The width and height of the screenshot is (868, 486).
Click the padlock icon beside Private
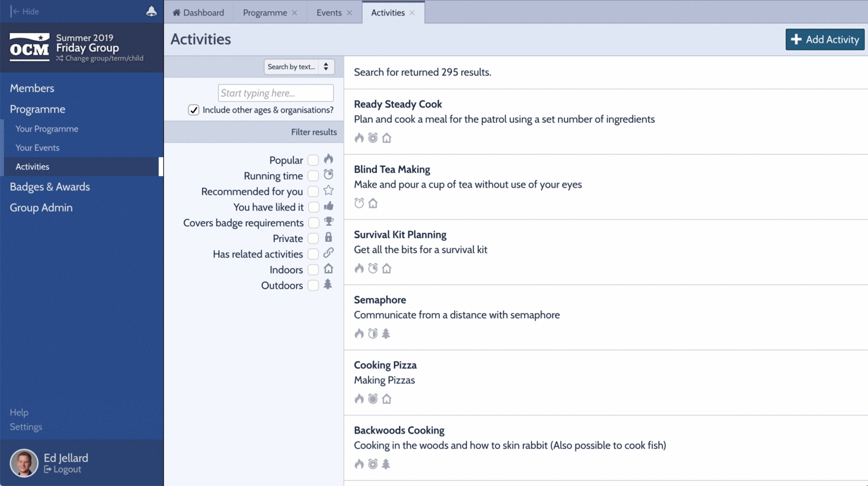(328, 237)
